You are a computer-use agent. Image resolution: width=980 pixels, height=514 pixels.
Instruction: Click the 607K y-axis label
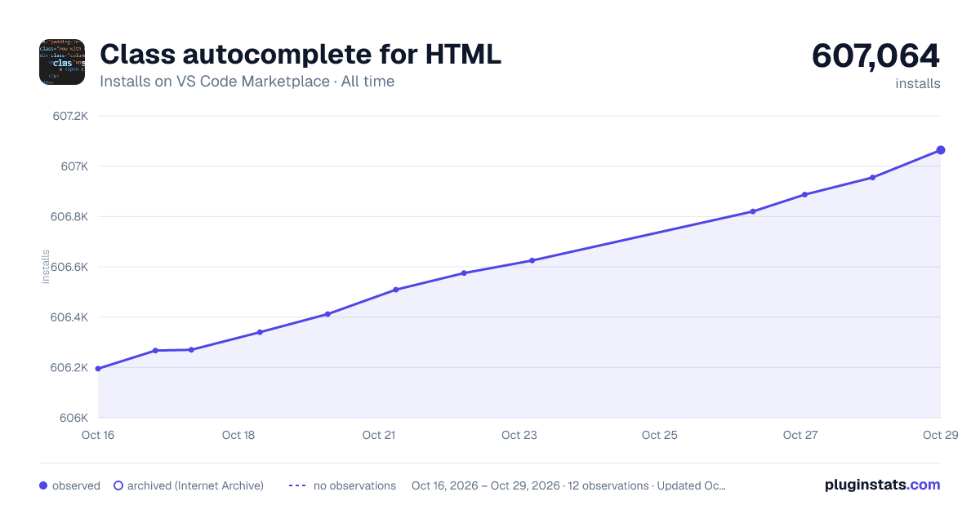click(x=74, y=166)
